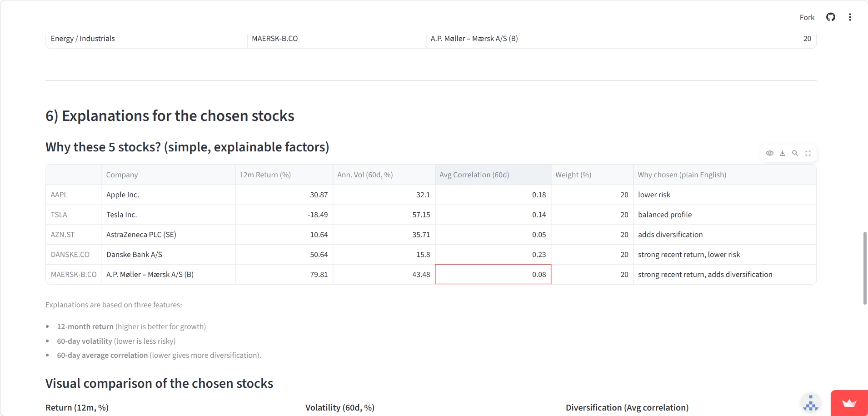Image resolution: width=868 pixels, height=416 pixels.
Task: Sort by Avg Correlation (60d) header
Action: 493,175
